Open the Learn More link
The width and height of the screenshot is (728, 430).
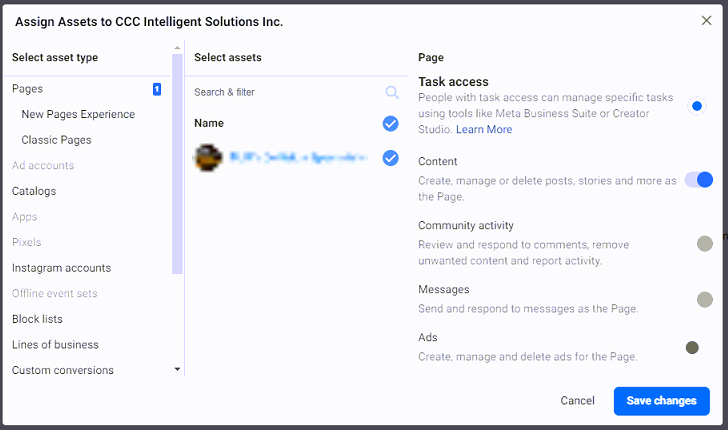click(x=484, y=129)
